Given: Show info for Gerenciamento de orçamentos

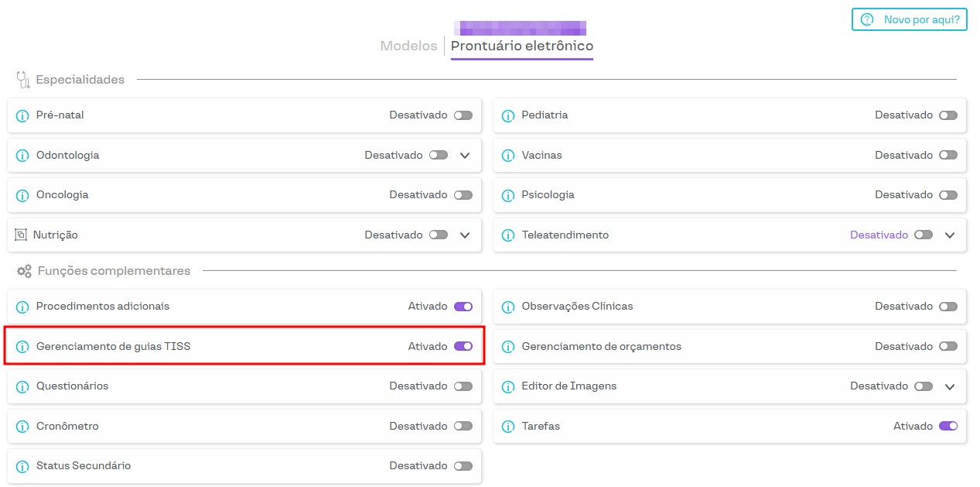Looking at the screenshot, I should [508, 347].
